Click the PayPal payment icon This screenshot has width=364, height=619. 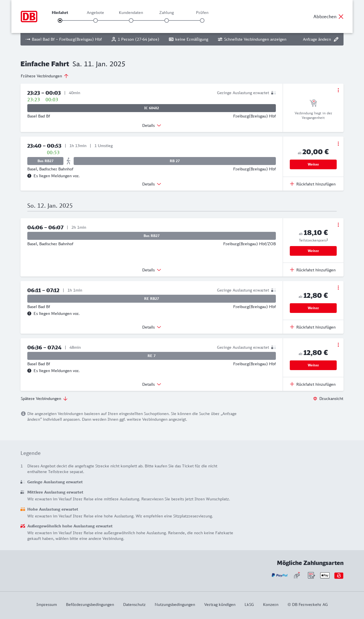coord(280,575)
